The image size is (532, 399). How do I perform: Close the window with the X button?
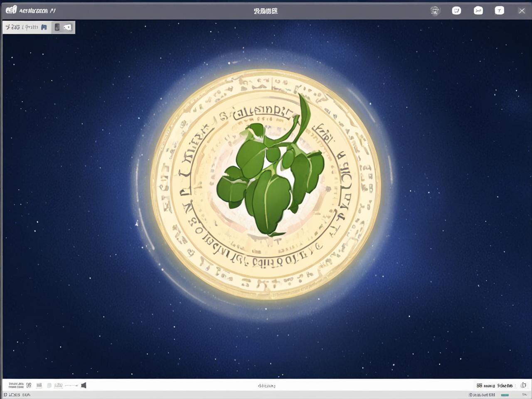pyautogui.click(x=522, y=11)
